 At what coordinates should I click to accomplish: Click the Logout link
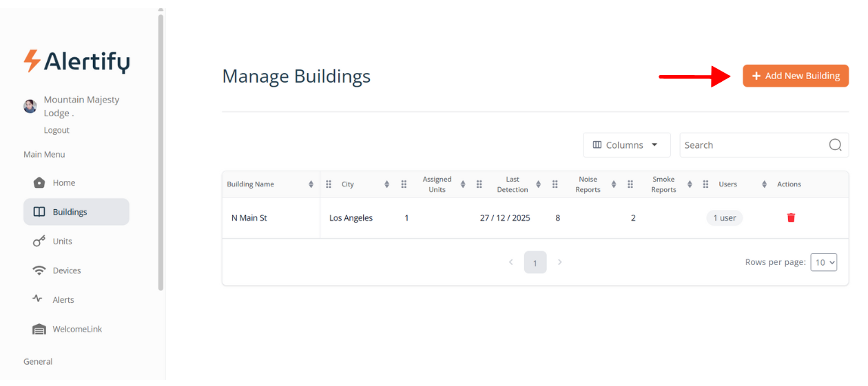coord(56,130)
